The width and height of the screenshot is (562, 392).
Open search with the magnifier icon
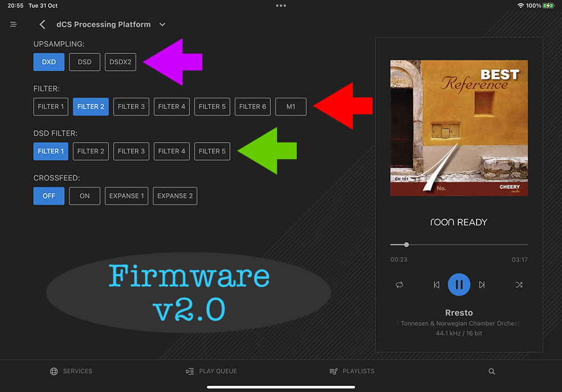coord(492,372)
